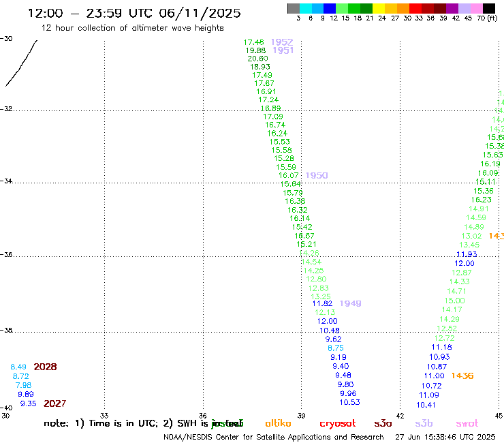Click the wave height value '15.00'
This screenshot has width=504, height=443.
point(454,301)
